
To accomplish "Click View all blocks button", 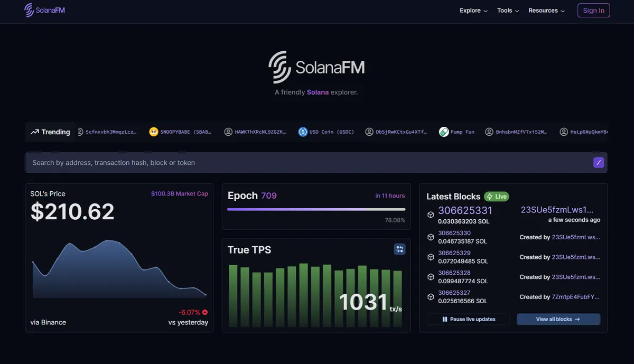I will point(558,319).
